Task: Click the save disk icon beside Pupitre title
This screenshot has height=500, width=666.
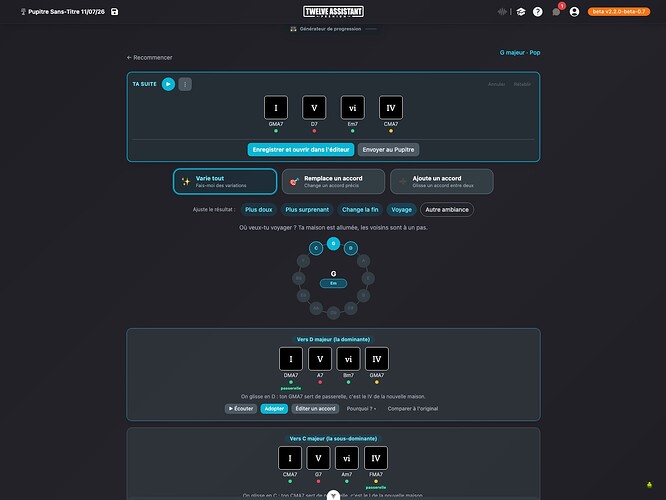Action: [x=114, y=12]
